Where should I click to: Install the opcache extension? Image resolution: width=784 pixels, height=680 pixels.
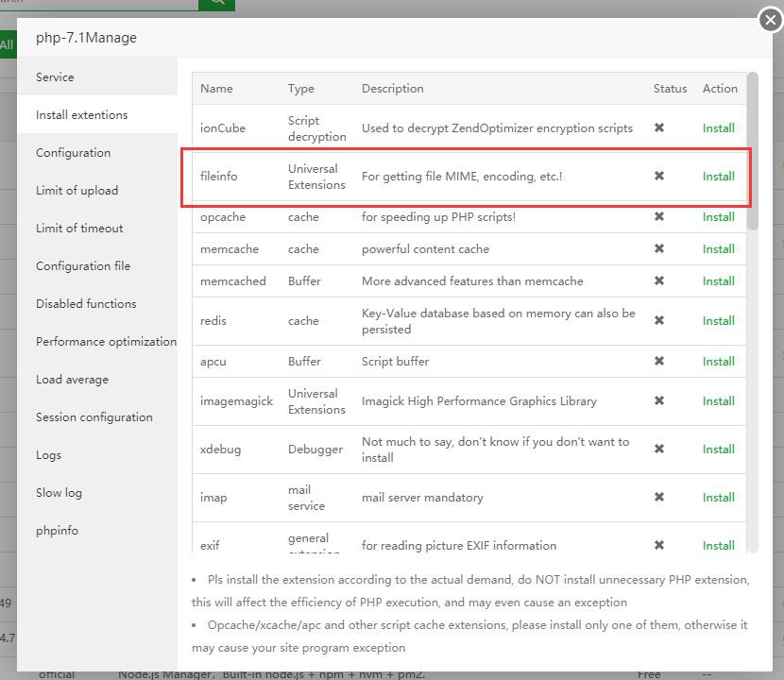pos(718,217)
